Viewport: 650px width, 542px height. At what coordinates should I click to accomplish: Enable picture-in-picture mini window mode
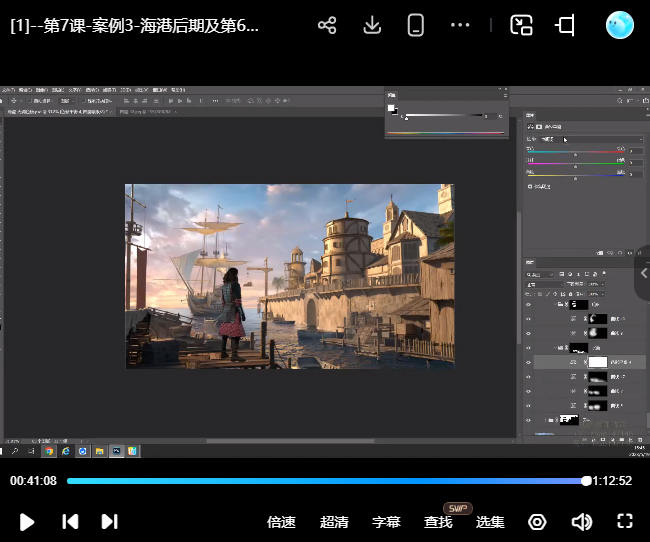[x=521, y=26]
